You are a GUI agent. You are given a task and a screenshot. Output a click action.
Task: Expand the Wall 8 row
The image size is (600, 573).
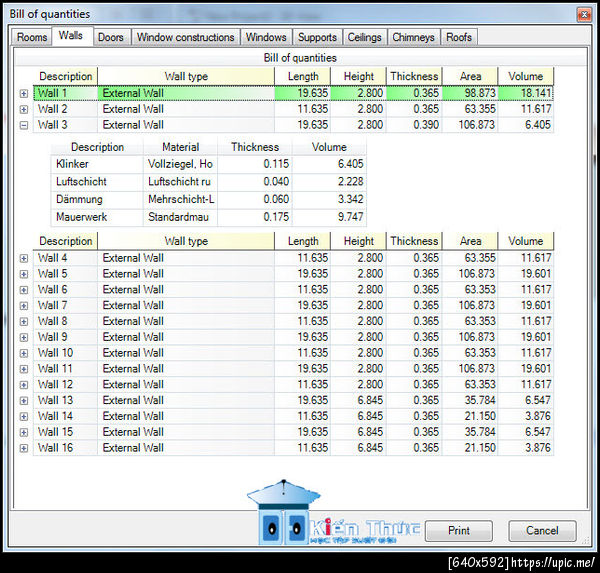(24, 322)
